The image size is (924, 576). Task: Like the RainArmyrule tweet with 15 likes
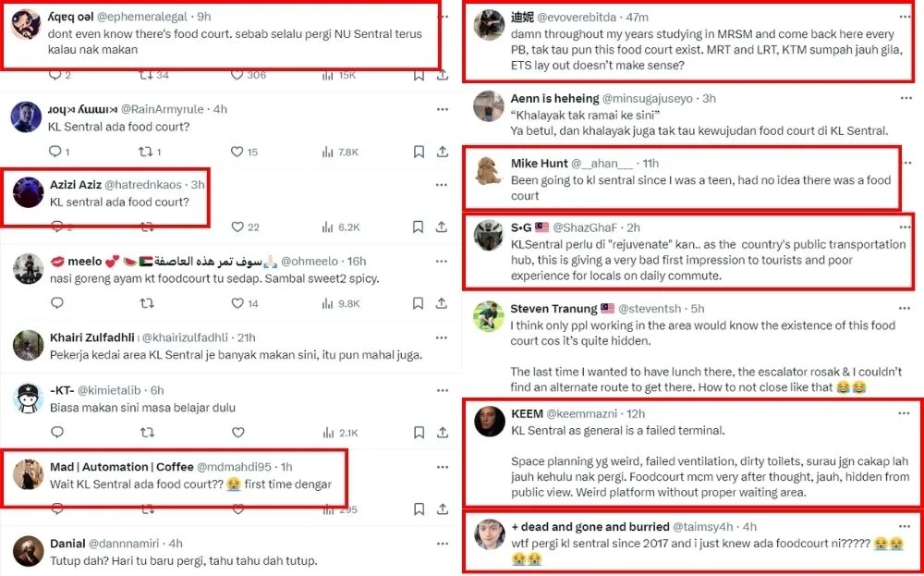point(237,152)
